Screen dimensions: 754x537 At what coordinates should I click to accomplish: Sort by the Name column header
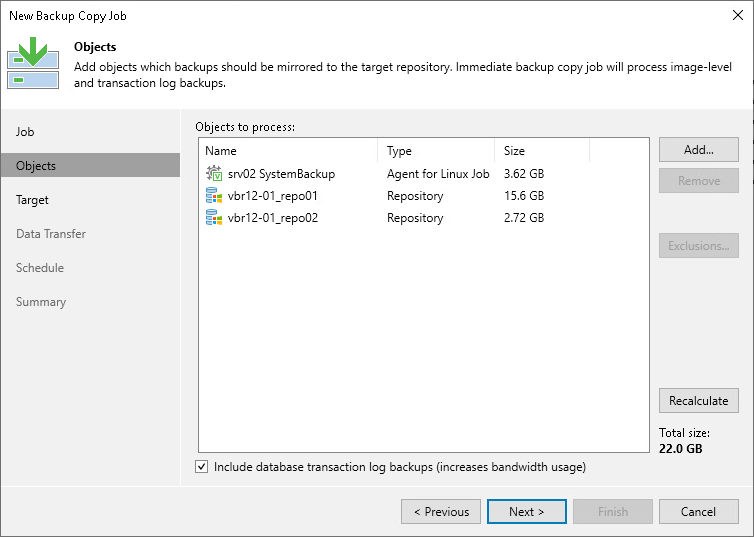pyautogui.click(x=288, y=150)
